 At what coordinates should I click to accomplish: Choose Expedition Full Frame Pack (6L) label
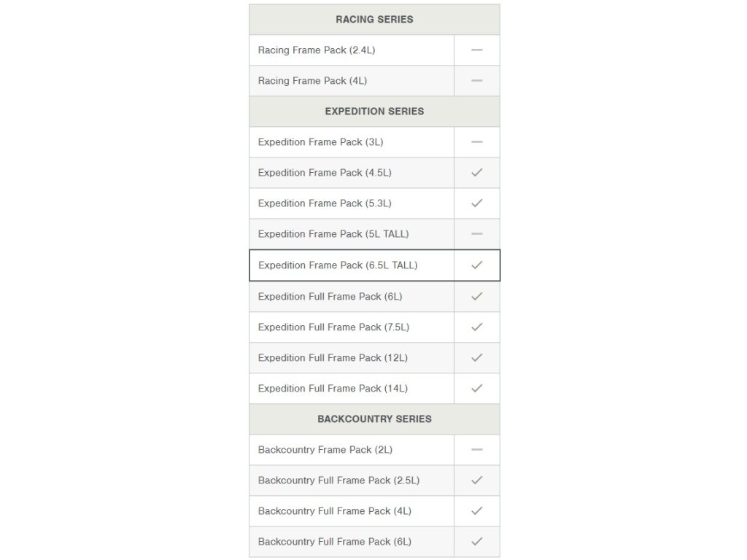point(330,297)
